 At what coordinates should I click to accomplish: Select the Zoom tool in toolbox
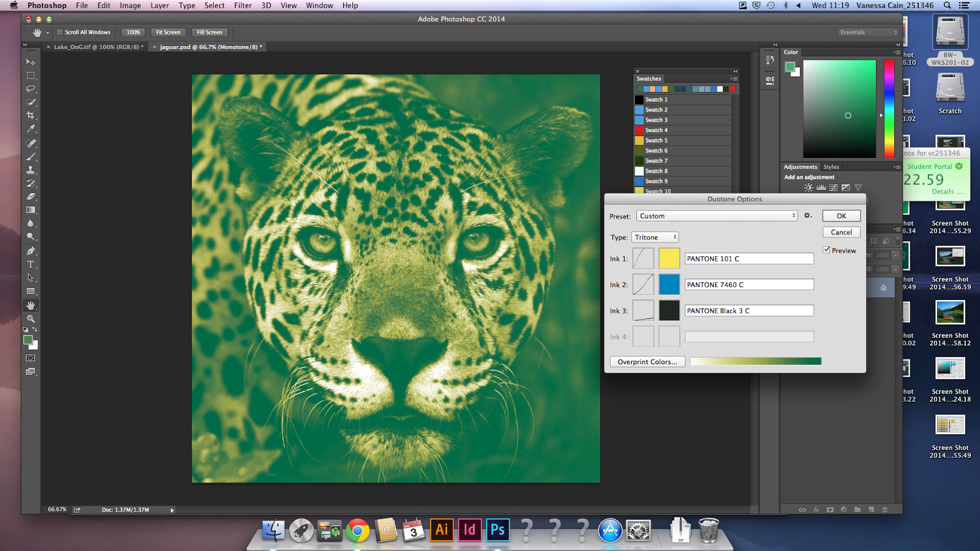tap(31, 319)
